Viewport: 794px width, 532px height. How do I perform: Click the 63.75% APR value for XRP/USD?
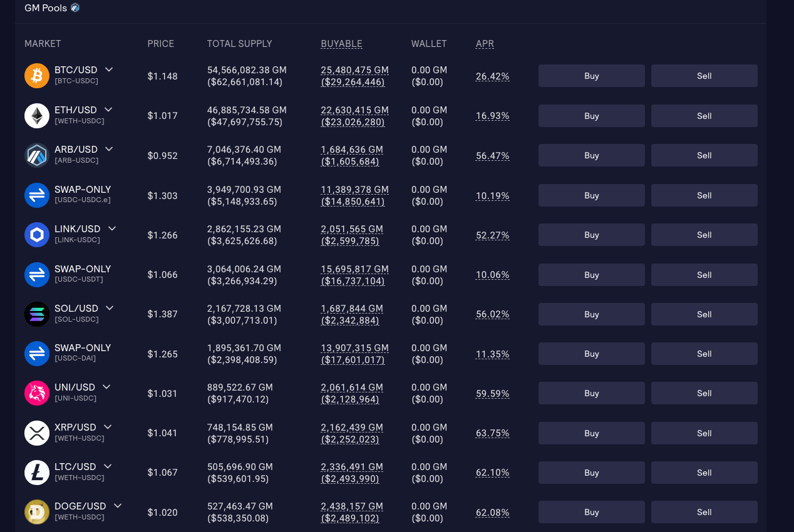(492, 433)
